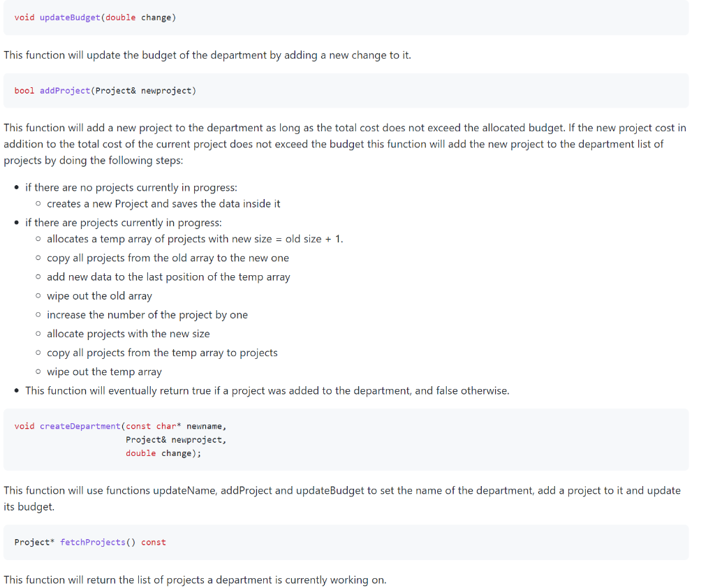This screenshot has width=715, height=588.
Task: Click the fetchProjects function name
Action: coord(93,542)
